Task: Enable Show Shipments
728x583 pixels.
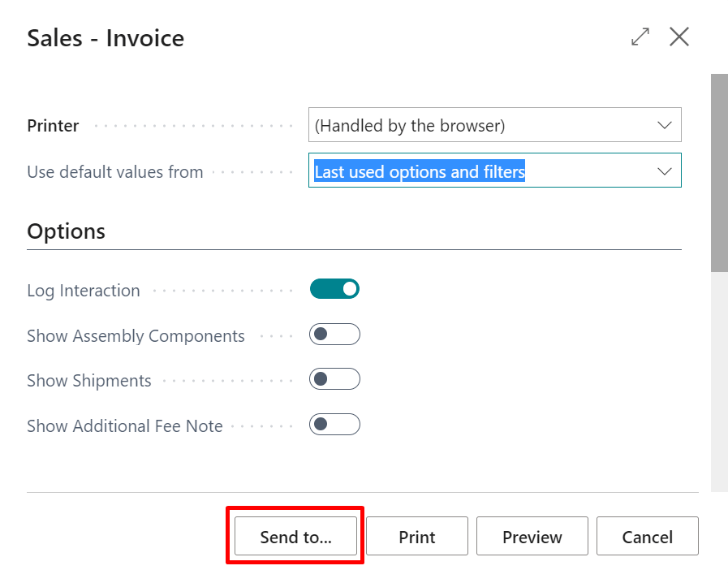Action: click(334, 378)
